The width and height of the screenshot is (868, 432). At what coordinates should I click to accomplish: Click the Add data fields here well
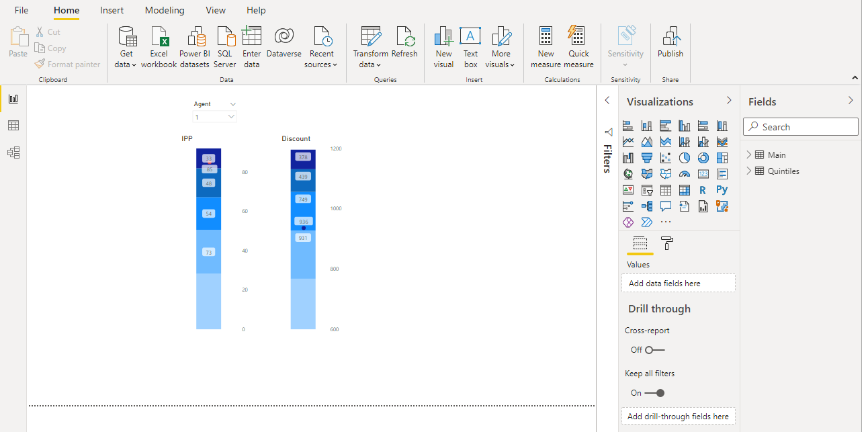click(679, 284)
